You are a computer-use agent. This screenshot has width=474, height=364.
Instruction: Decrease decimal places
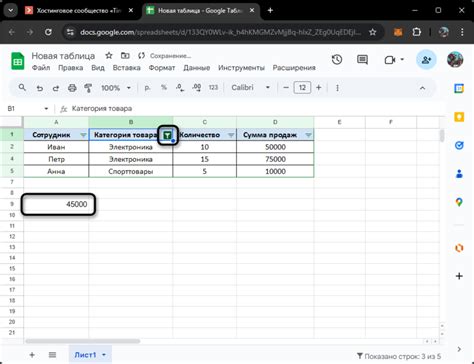[x=180, y=88]
